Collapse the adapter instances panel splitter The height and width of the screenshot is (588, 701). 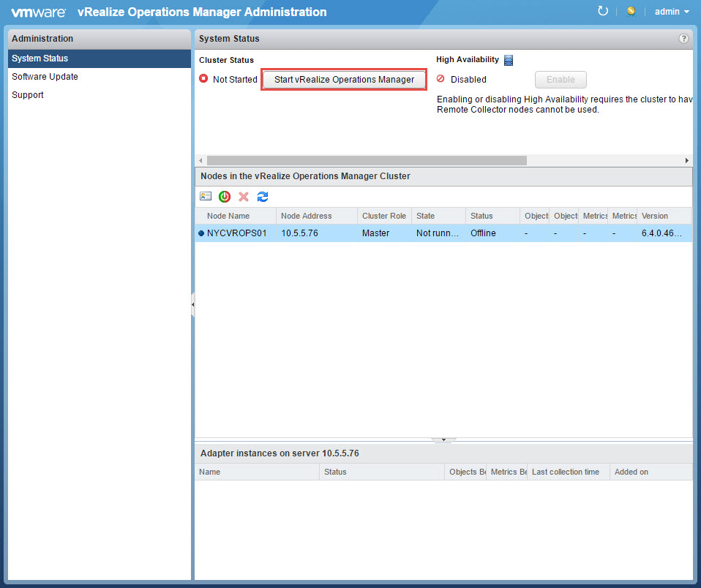443,440
